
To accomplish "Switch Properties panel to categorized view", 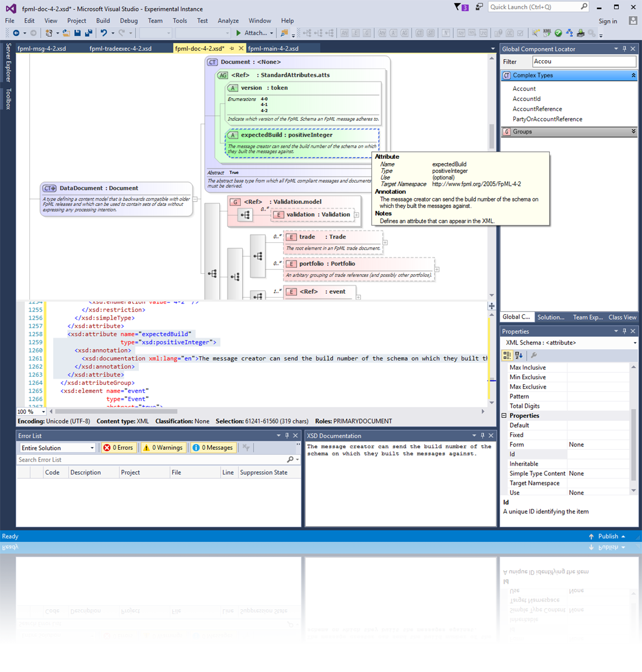I will pyautogui.click(x=508, y=356).
